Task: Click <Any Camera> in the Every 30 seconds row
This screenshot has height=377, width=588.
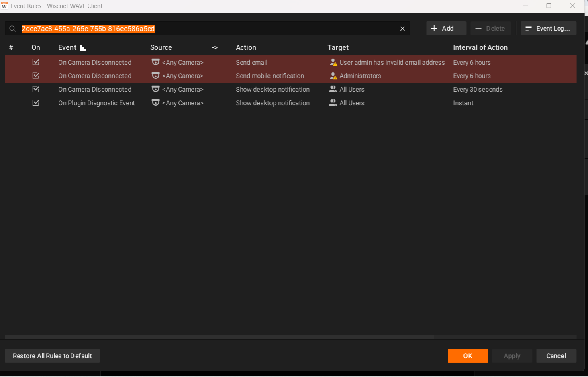Action: point(183,89)
